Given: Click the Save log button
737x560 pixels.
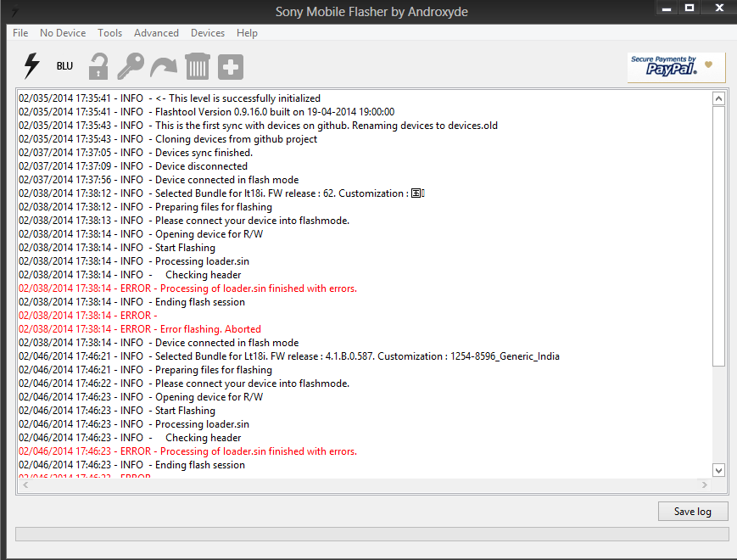Looking at the screenshot, I should pos(693,511).
